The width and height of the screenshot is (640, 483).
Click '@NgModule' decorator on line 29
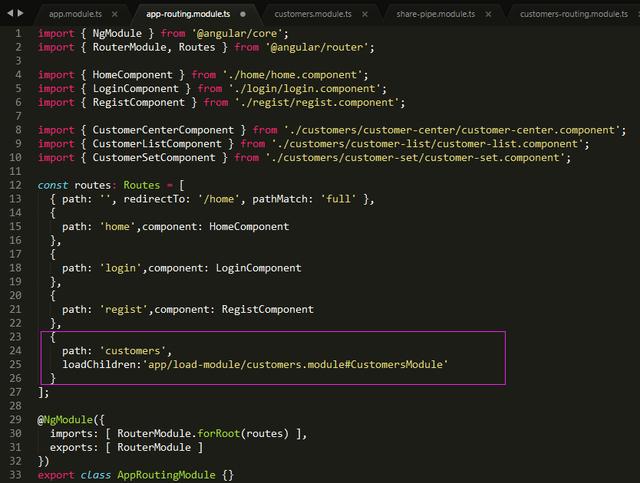tap(65, 420)
